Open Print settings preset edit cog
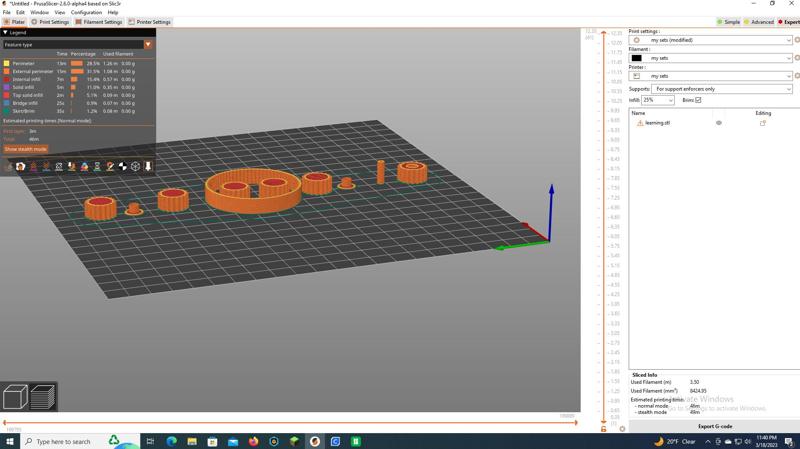 tap(797, 40)
